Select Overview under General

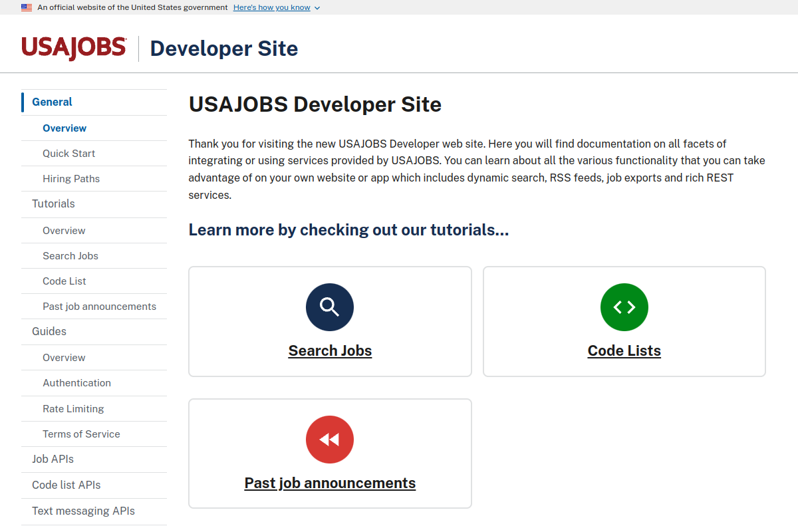pyautogui.click(x=94, y=128)
